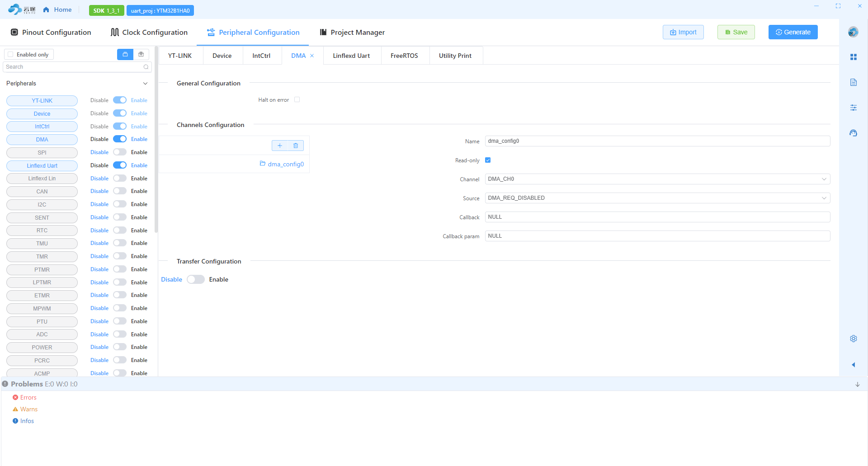Open the document sidebar icon
Viewport: 868px width, 466px height.
(854, 82)
